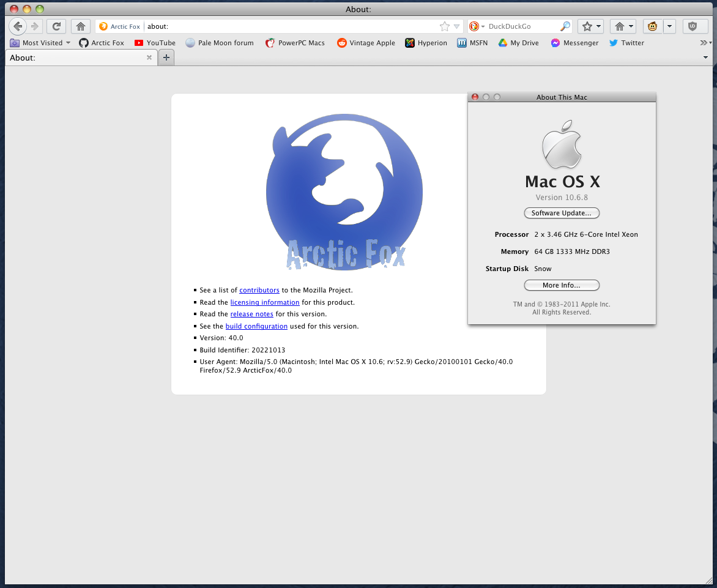Show more bookmarks with the overflow chevron
This screenshot has width=717, height=588.
[x=705, y=43]
